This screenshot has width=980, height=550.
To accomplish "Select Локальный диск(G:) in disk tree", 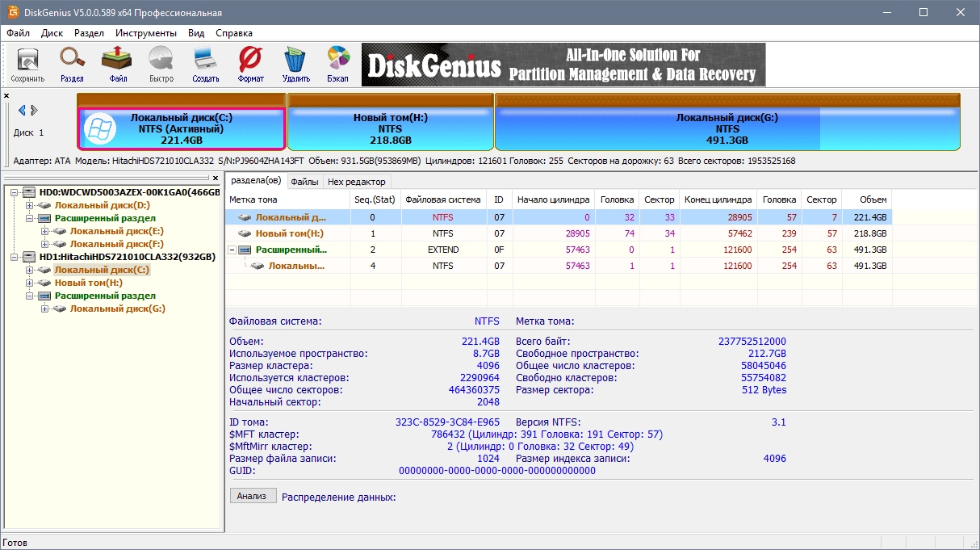I will point(117,309).
